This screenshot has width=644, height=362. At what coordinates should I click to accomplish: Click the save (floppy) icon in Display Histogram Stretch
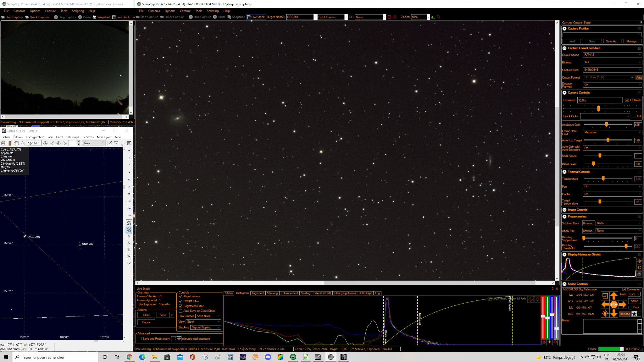tap(639, 274)
